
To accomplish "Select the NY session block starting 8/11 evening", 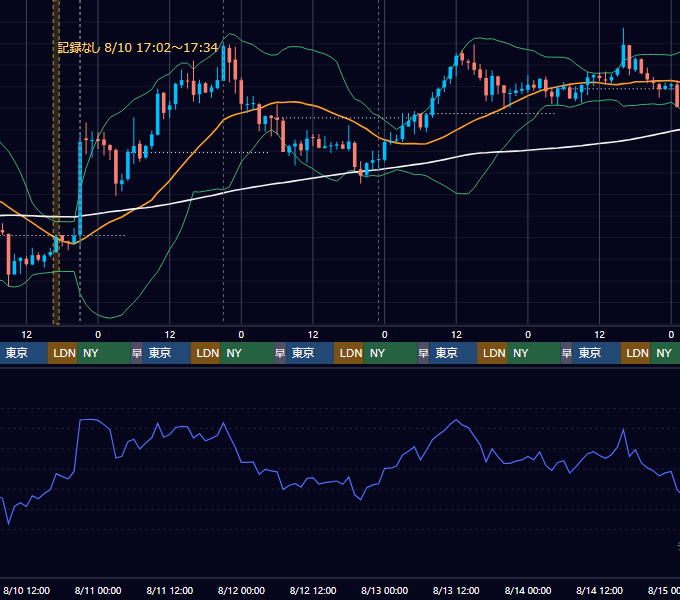I will [247, 353].
